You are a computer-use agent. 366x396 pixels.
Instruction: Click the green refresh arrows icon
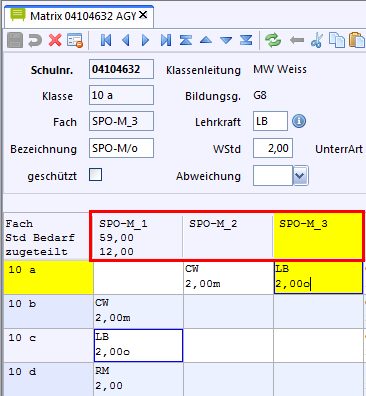click(273, 40)
